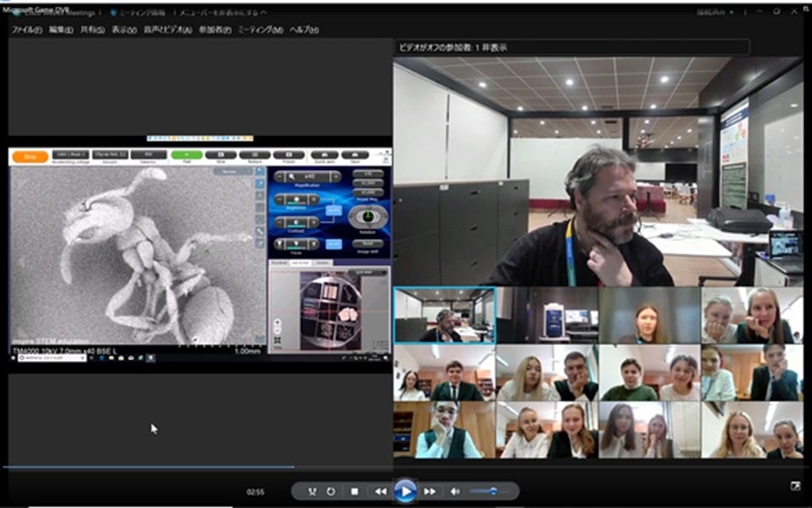Expand the video-off participants dropdown
The image size is (812, 508).
(x=571, y=48)
